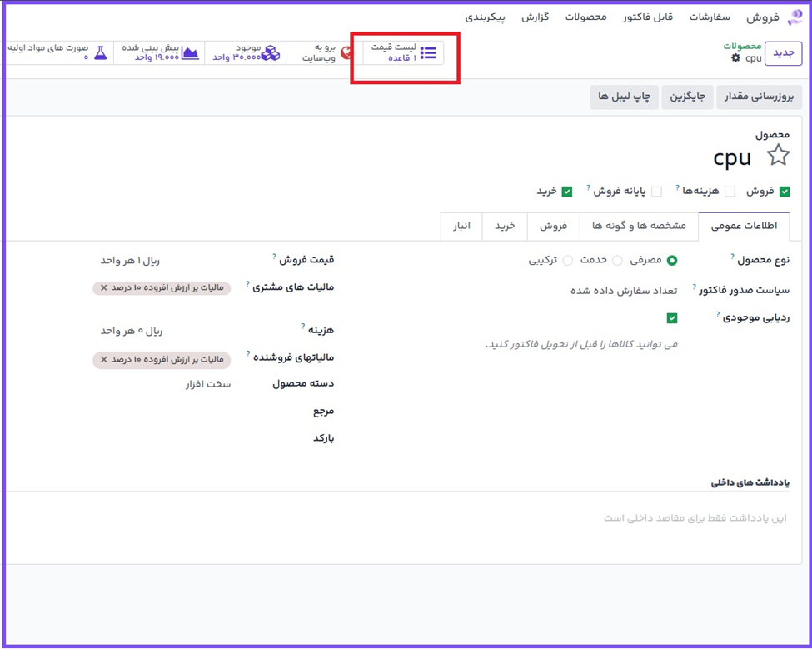Switch to the Inventory (انبار) tab
Viewport: 812px width, 649px height.
pyautogui.click(x=461, y=226)
